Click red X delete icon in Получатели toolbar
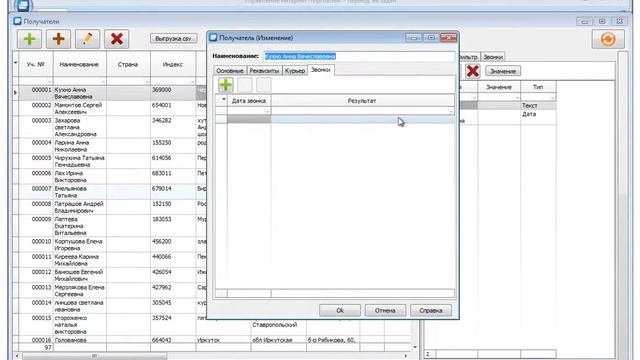This screenshot has width=640, height=360. [117, 39]
